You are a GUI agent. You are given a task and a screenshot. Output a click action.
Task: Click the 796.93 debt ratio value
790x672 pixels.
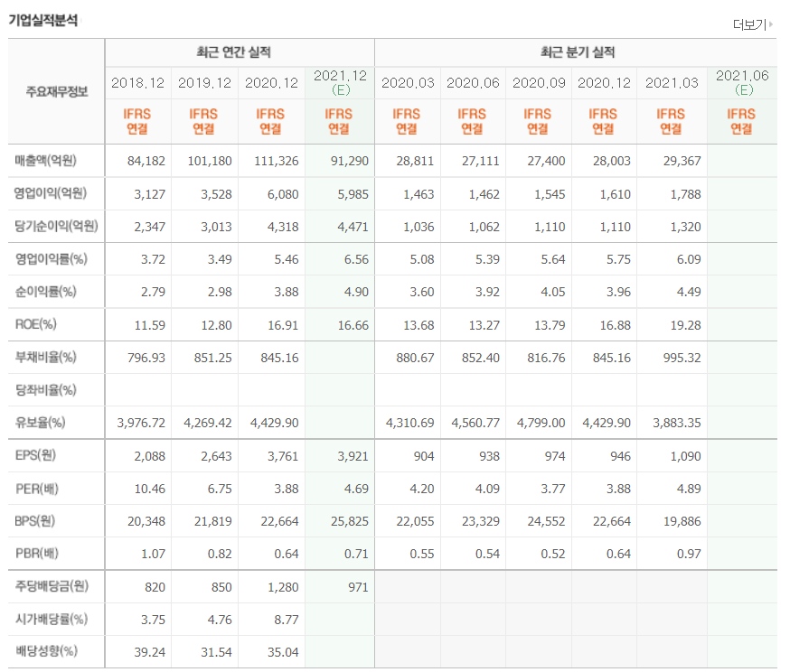[x=146, y=358]
